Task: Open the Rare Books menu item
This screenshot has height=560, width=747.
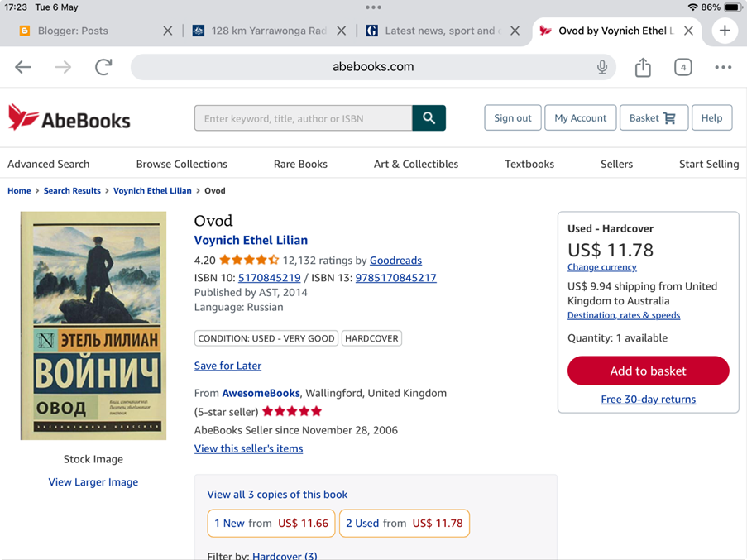Action: (x=300, y=164)
